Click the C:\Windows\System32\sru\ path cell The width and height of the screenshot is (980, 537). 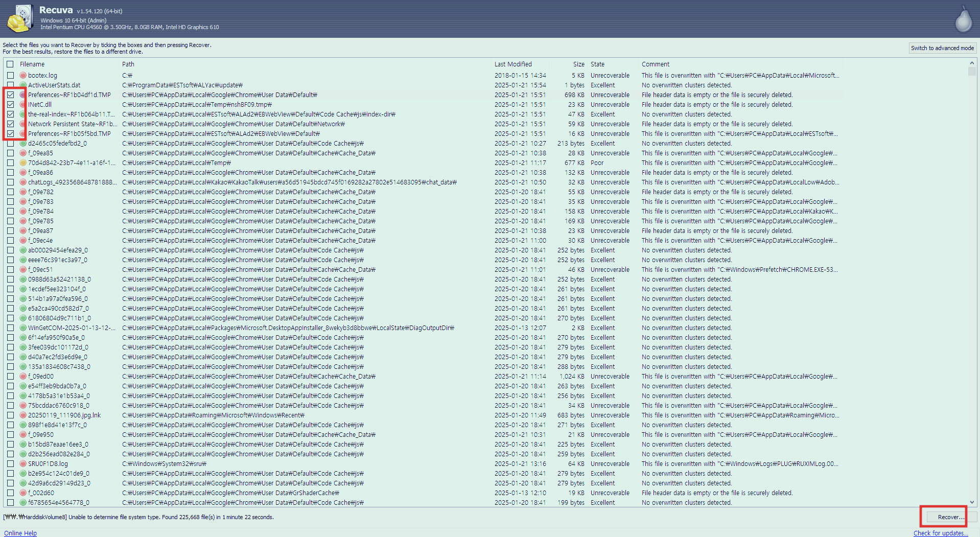click(x=164, y=464)
